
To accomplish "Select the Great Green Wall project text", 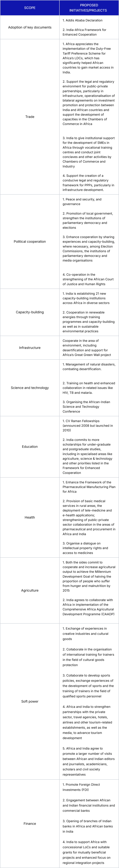I will point(87,348).
